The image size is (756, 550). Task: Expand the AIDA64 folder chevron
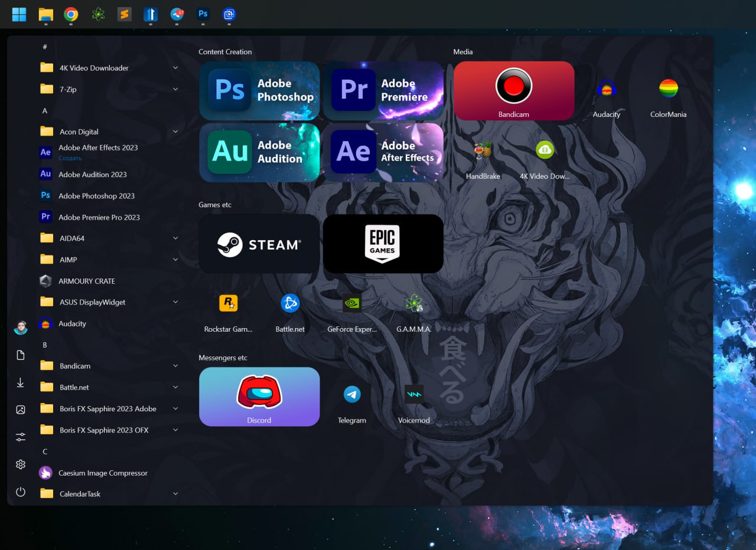[175, 238]
